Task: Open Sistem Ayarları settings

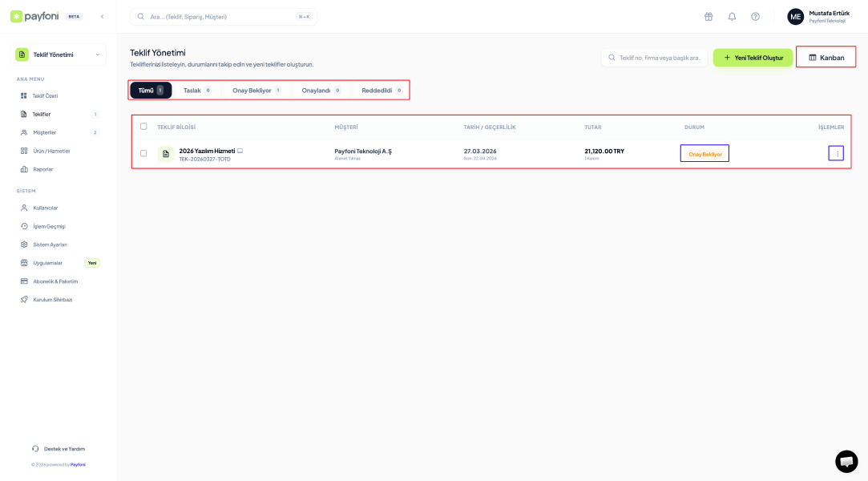Action: [50, 245]
